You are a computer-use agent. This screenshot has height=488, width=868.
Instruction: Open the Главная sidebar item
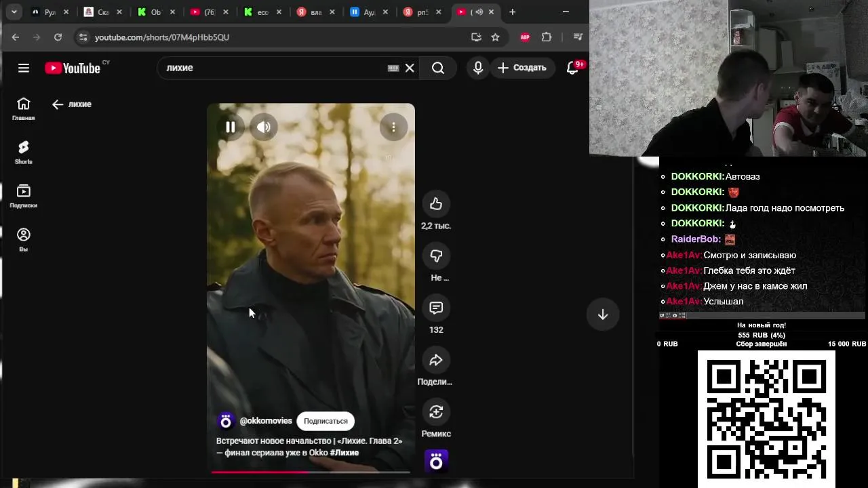tap(23, 109)
